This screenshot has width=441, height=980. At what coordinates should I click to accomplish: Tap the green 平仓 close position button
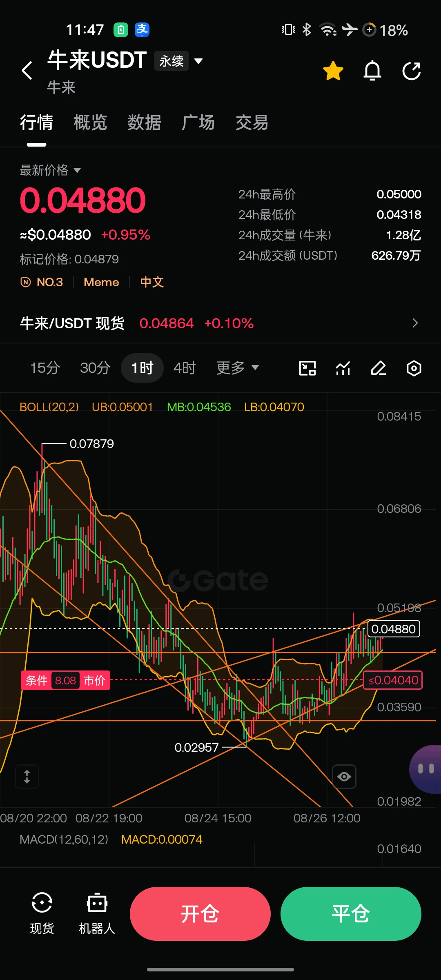coord(351,914)
